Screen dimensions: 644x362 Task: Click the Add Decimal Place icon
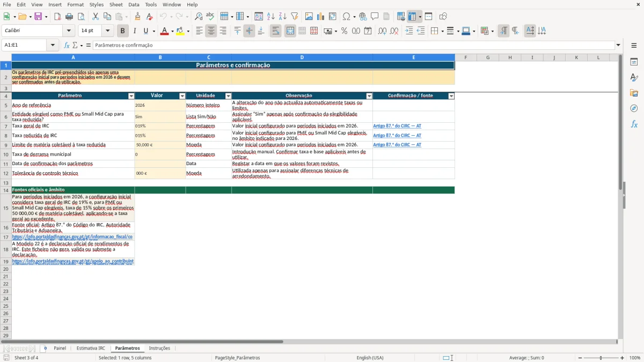coord(382,31)
